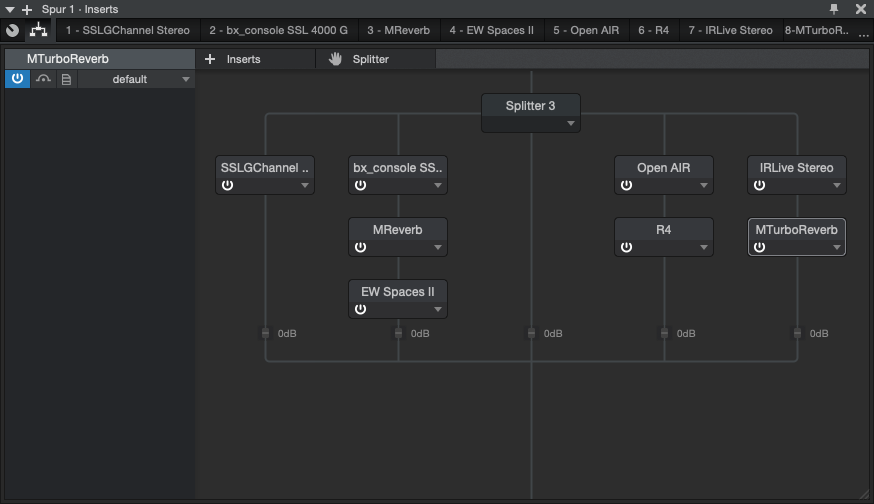The image size is (874, 504).
Task: Click the IRLive Stereo node
Action: 796,167
